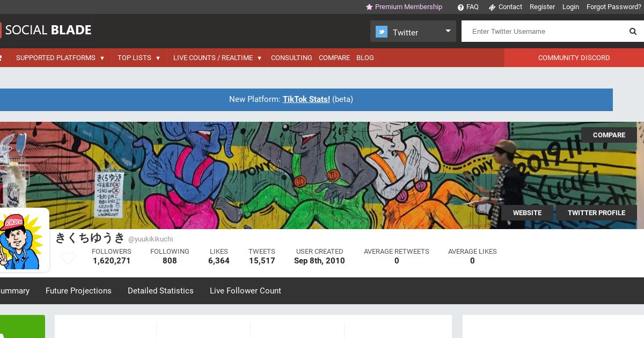Open the Compare menu item in navbar

point(334,57)
